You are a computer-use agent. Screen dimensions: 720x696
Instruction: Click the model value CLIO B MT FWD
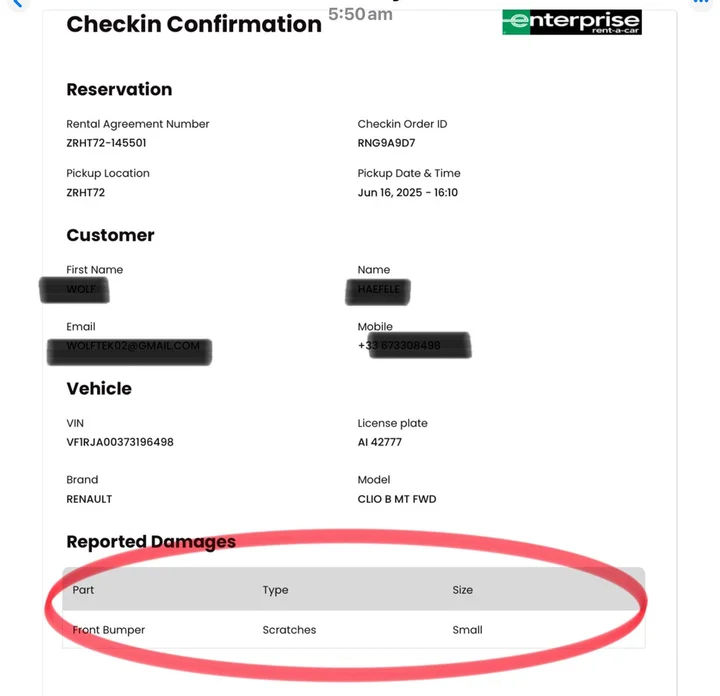pyautogui.click(x=396, y=498)
